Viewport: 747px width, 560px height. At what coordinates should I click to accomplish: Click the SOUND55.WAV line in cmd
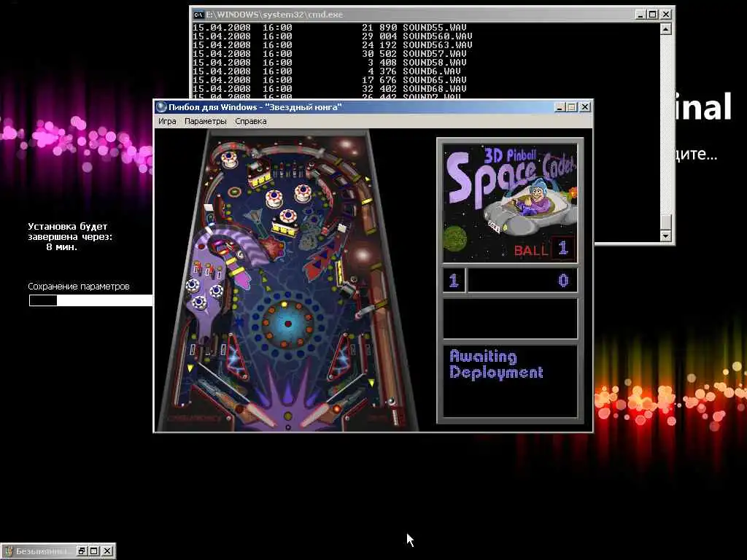click(x=329, y=28)
